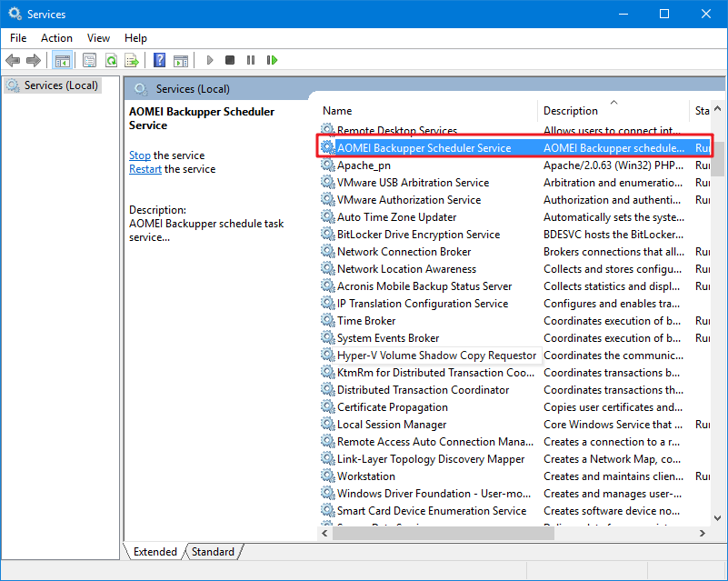Select VMware USB Arbitration Service row
The width and height of the screenshot is (728, 581).
coord(514,183)
